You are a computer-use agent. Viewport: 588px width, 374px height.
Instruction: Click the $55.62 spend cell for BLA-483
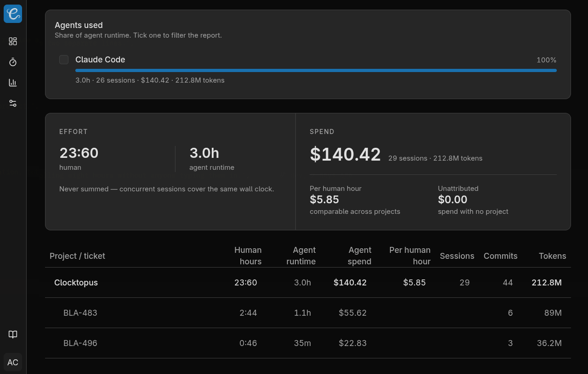(352, 313)
